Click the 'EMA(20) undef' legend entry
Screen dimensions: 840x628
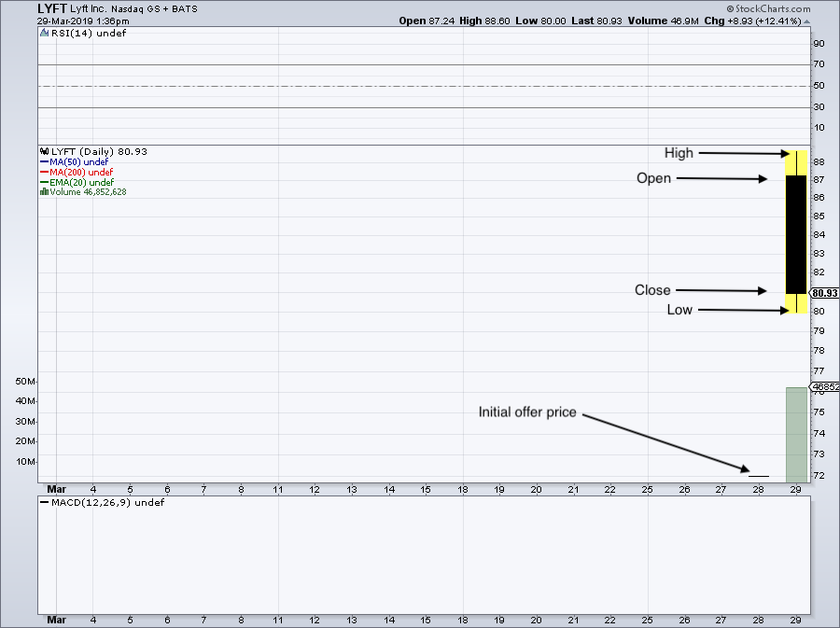81,182
